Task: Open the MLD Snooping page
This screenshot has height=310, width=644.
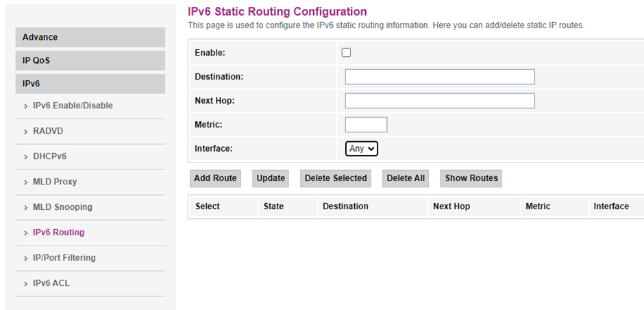Action: pos(62,207)
